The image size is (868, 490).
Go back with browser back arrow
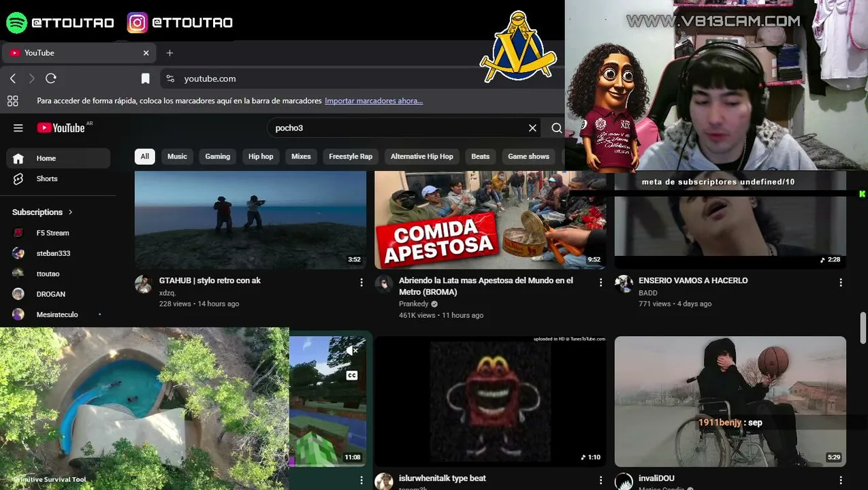[13, 78]
